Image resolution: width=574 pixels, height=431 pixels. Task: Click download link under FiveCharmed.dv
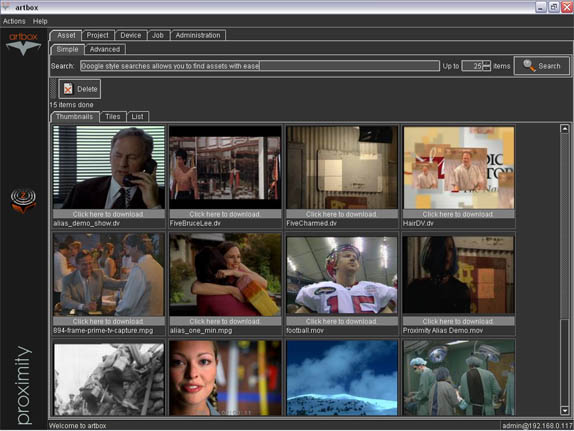342,214
